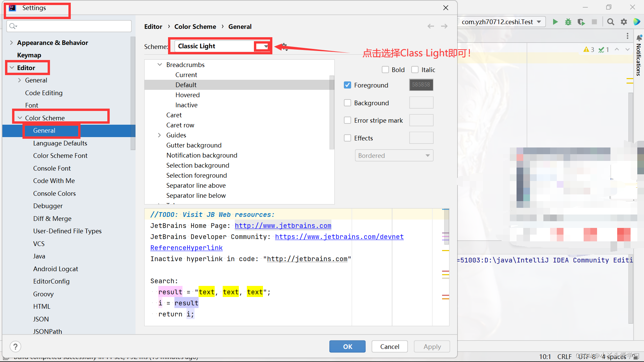Open the IDE Settings gear icon
The height and width of the screenshot is (362, 644).
point(624,22)
